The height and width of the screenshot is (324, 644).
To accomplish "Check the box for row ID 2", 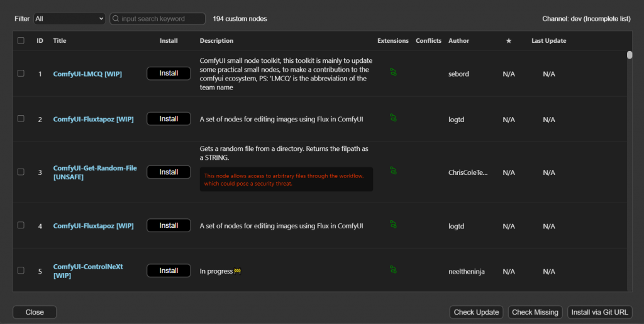I will (x=21, y=119).
